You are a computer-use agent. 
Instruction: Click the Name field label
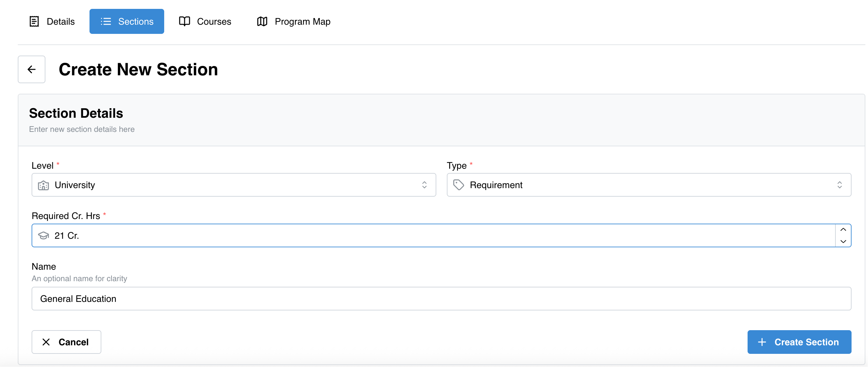tap(44, 267)
